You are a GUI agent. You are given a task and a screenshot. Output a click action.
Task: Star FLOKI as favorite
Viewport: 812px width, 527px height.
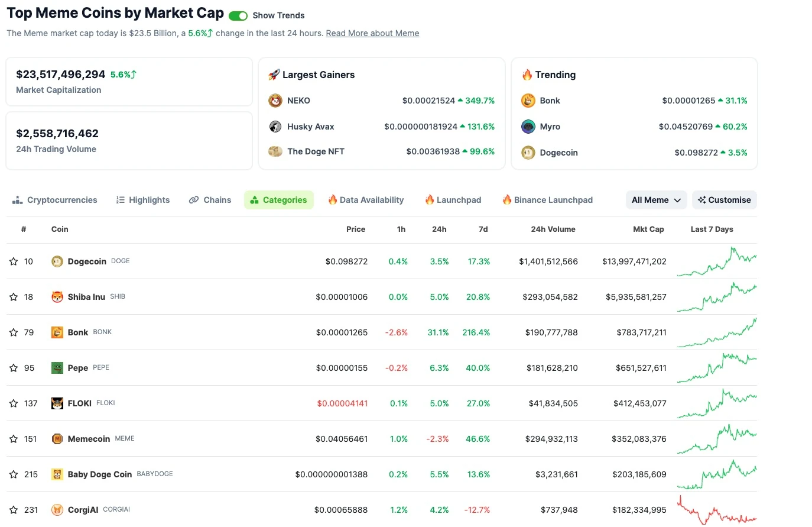(14, 403)
